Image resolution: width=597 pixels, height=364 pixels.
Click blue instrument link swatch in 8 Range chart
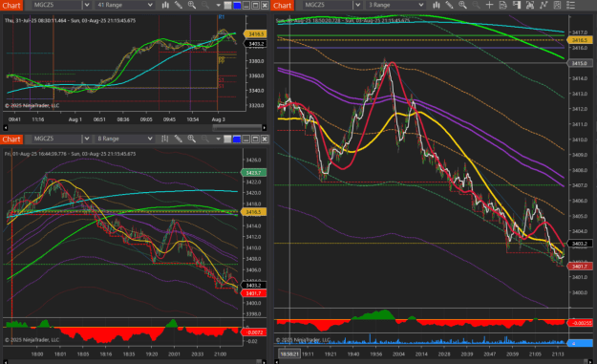coord(237,139)
